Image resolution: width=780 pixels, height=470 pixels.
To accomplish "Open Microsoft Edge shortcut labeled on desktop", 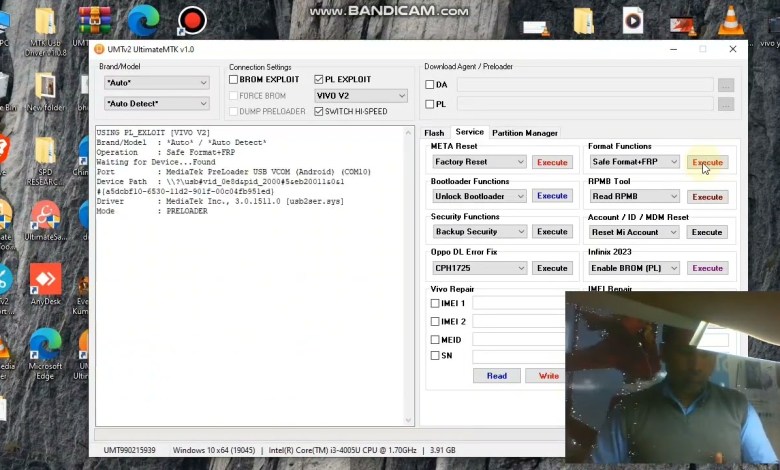I will pos(45,344).
